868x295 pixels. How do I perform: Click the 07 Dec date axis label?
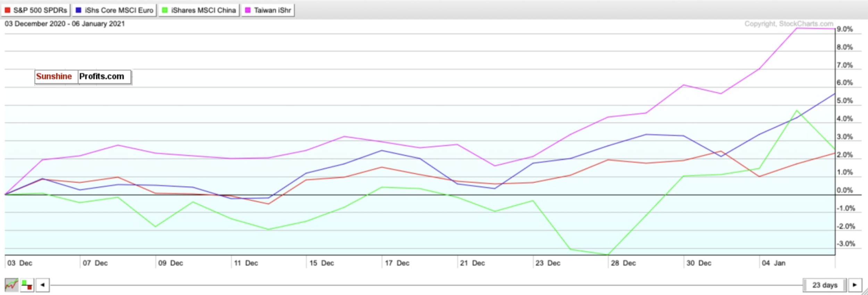tap(95, 263)
